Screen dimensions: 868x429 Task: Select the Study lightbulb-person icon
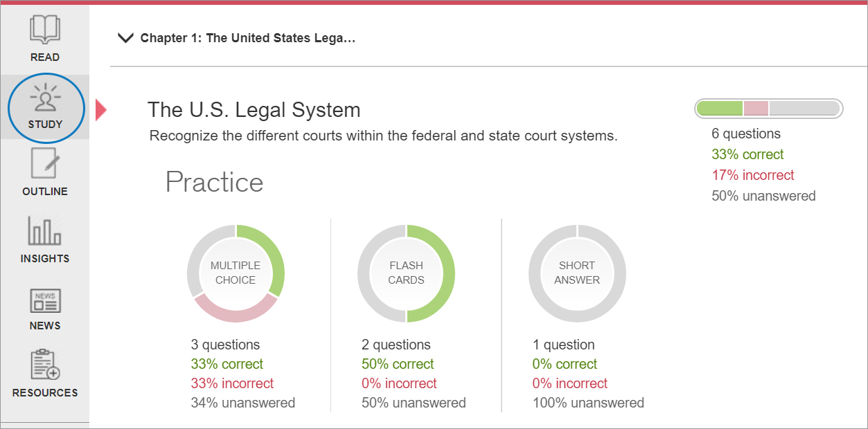[x=45, y=98]
